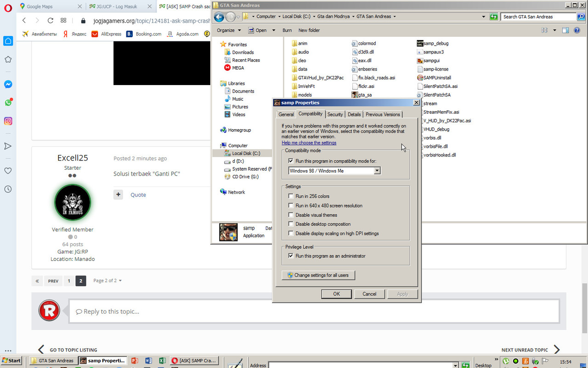The image size is (588, 368).
Task: Open the personal news send icon in Opera sidebar
Action: coord(8,146)
